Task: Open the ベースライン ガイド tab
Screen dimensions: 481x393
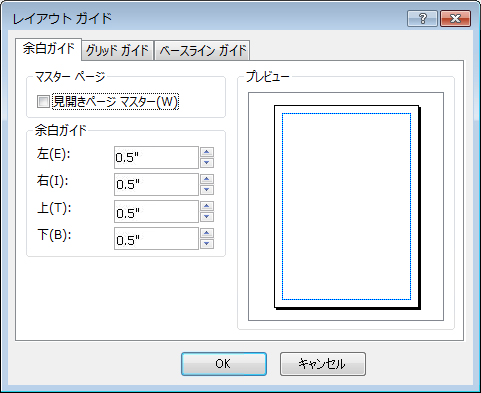Action: [x=202, y=51]
